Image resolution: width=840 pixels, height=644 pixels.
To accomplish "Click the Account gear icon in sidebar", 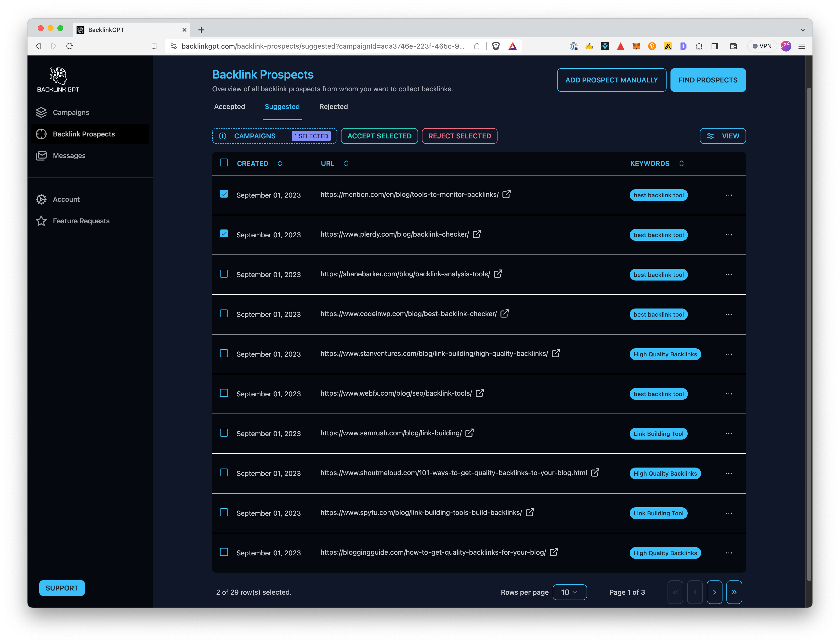I will (x=41, y=199).
